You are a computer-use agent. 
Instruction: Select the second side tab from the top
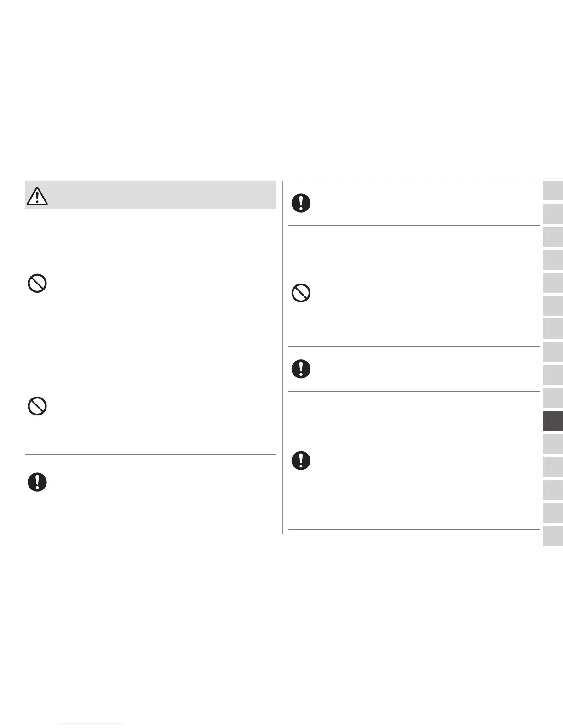[x=553, y=214]
